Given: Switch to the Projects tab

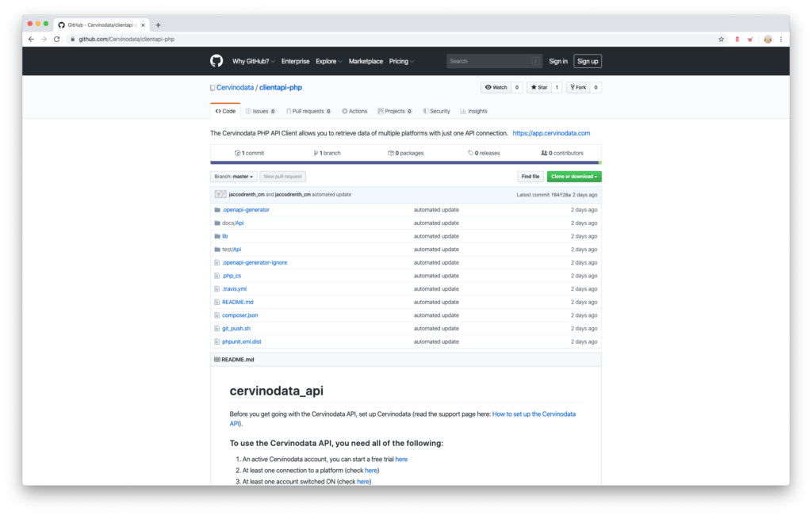Looking at the screenshot, I should pyautogui.click(x=395, y=111).
